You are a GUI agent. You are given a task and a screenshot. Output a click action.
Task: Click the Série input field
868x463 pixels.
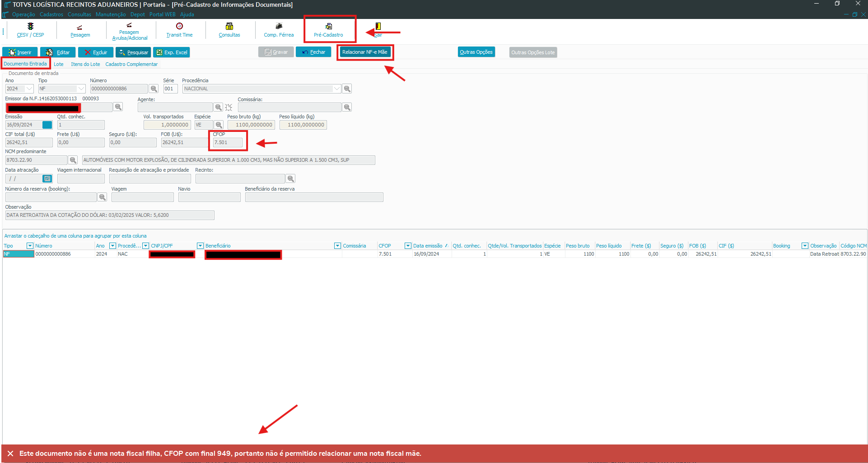coord(170,89)
